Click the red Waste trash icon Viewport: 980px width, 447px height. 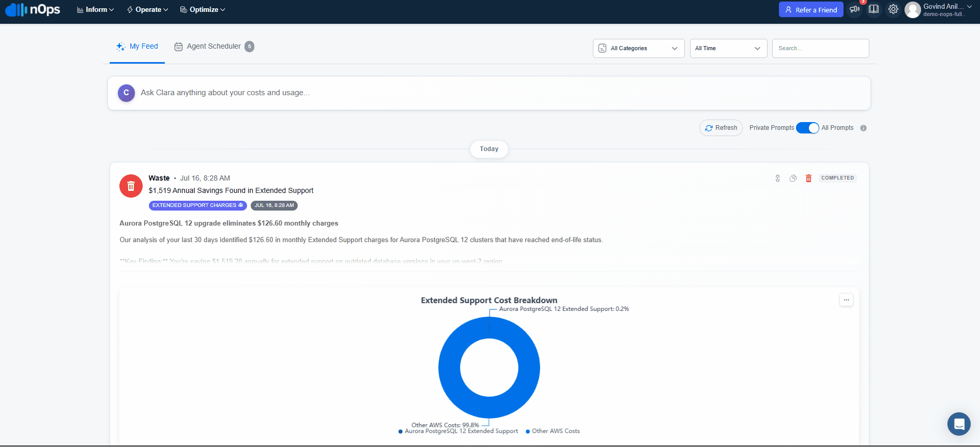click(x=131, y=186)
